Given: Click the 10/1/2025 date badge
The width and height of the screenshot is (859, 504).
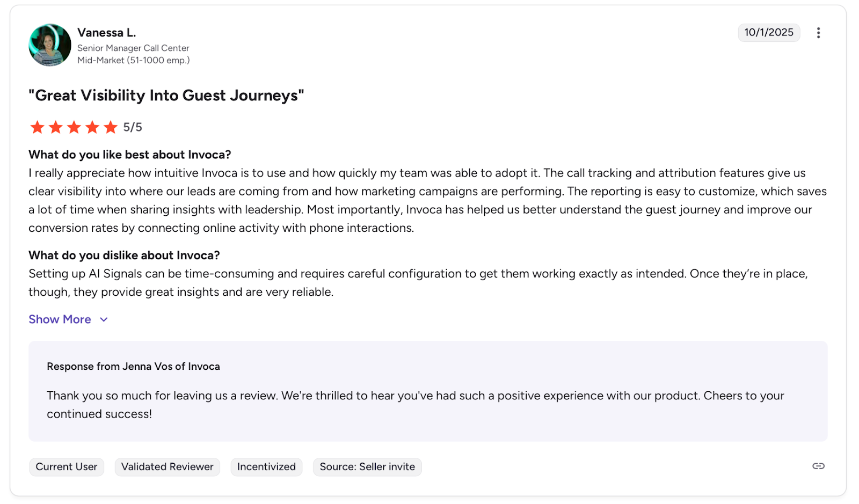Looking at the screenshot, I should 768,32.
